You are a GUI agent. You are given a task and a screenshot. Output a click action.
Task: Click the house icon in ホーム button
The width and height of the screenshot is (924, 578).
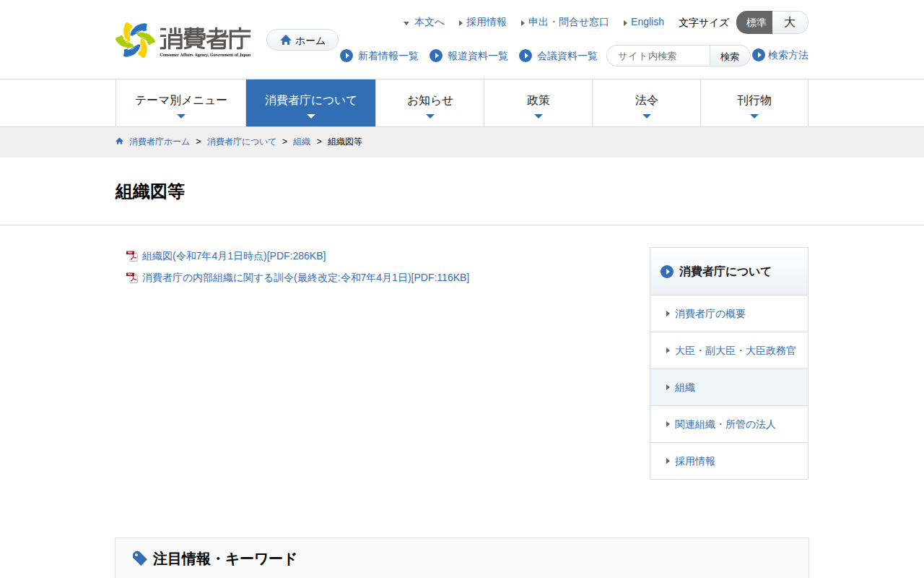tap(286, 40)
